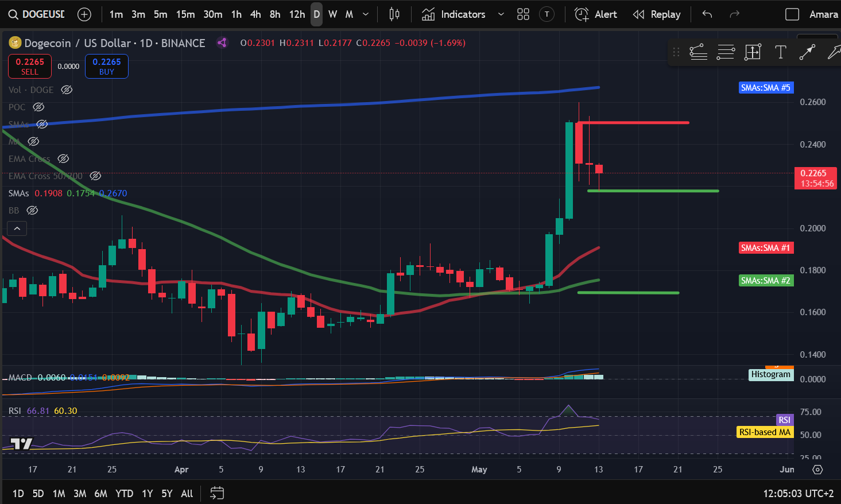Undo the last chart action
The width and height of the screenshot is (841, 504).
707,14
